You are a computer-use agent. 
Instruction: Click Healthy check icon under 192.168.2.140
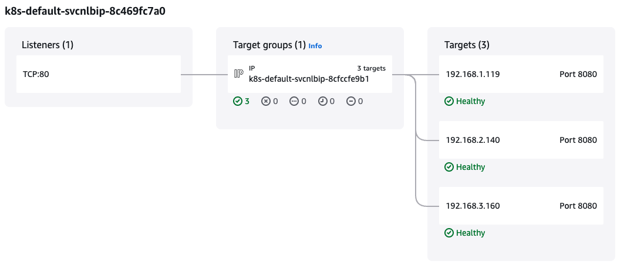(x=449, y=167)
